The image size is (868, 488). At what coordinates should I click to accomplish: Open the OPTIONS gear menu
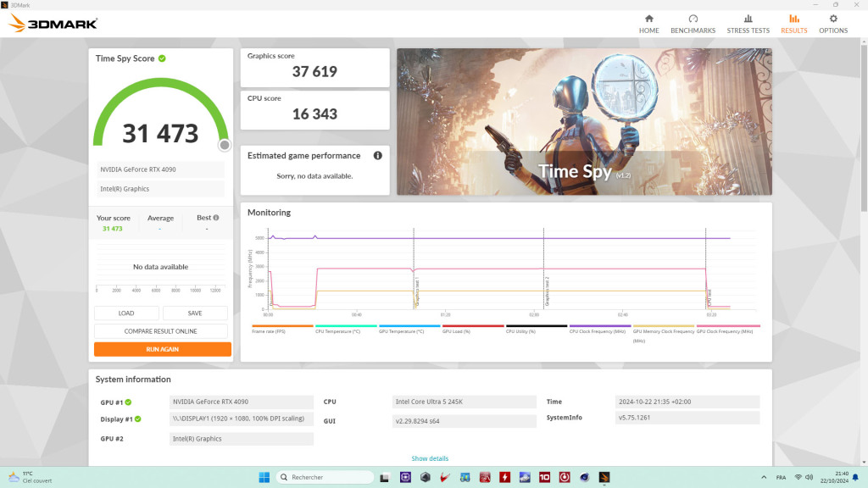(833, 25)
